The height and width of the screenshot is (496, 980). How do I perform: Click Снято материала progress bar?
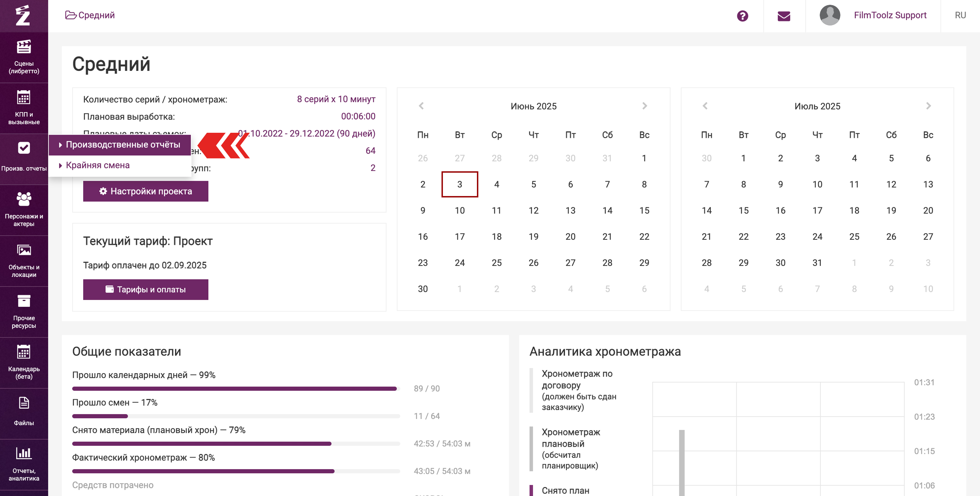(x=236, y=443)
